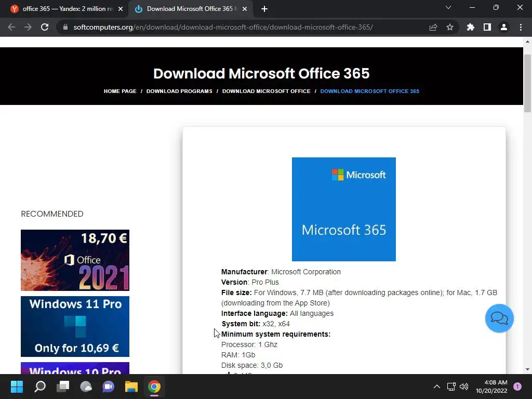Open taskbar Chat camera icon
532x399 pixels.
(109, 387)
